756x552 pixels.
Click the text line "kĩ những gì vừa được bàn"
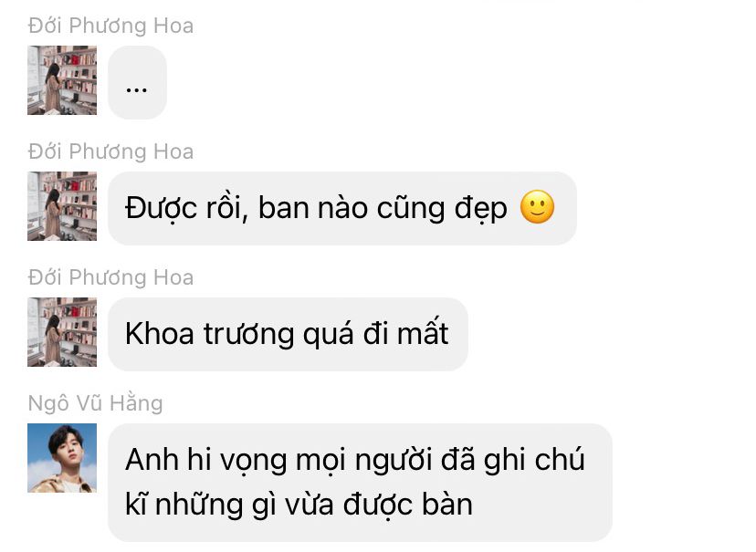299,505
